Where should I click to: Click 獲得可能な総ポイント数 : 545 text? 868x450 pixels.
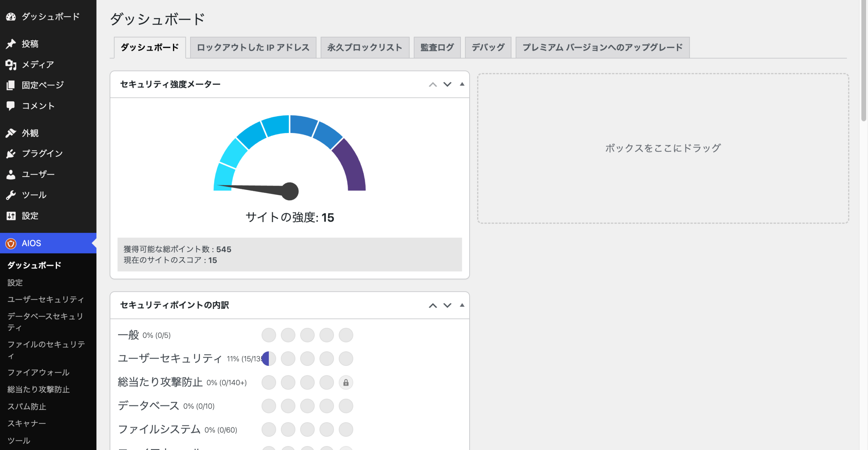click(x=177, y=249)
